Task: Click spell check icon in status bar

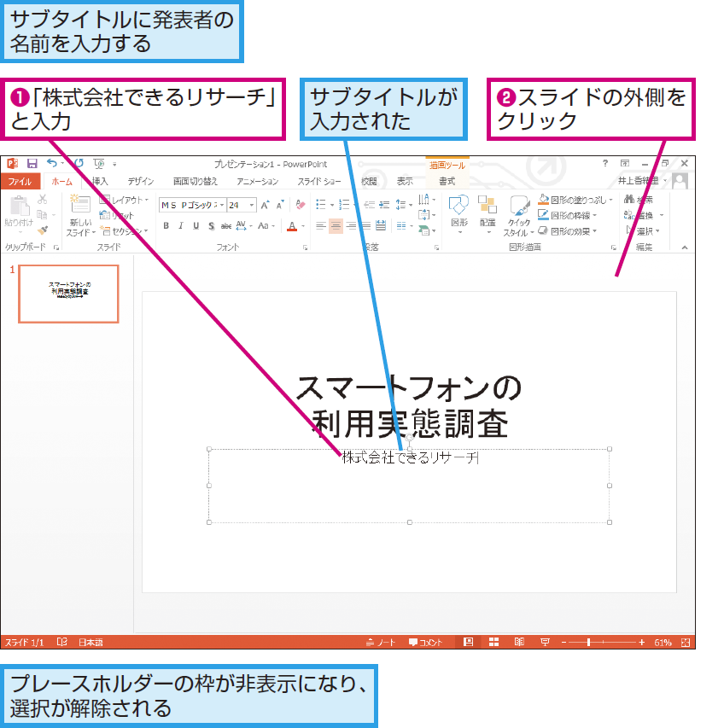Action: coord(62,642)
